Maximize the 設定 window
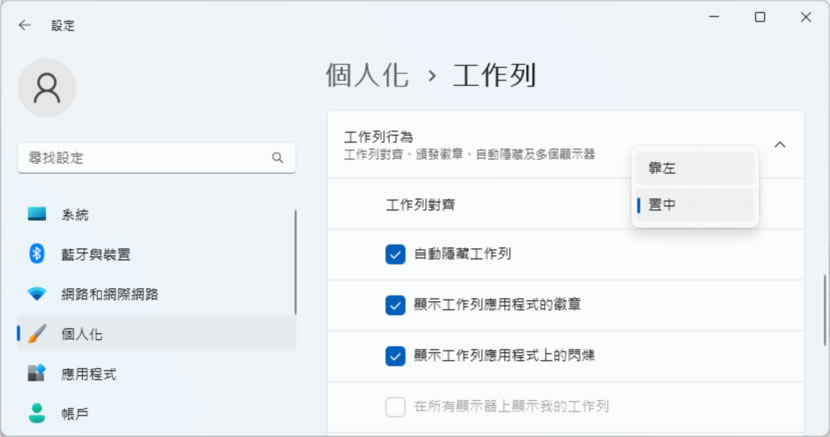The image size is (830, 437). tap(760, 17)
